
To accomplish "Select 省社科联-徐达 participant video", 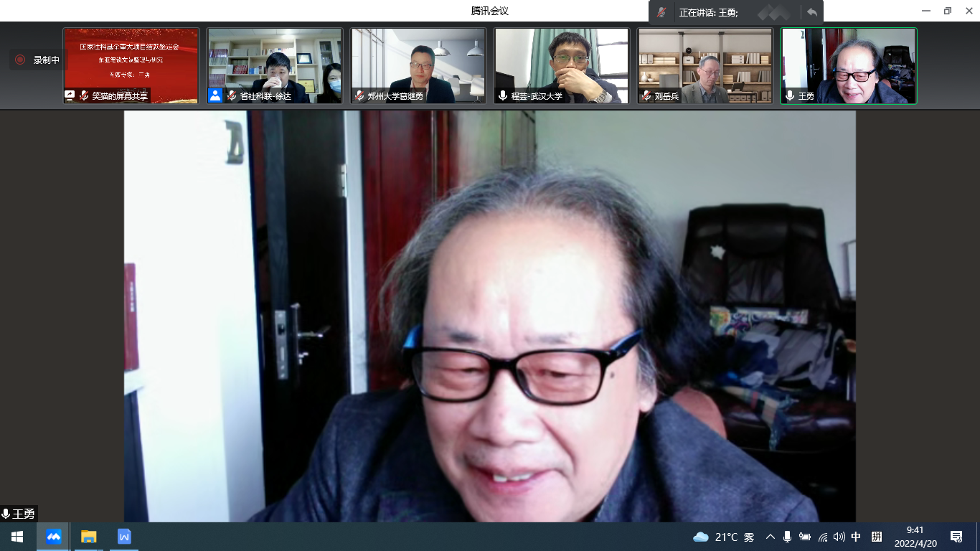I will click(275, 65).
